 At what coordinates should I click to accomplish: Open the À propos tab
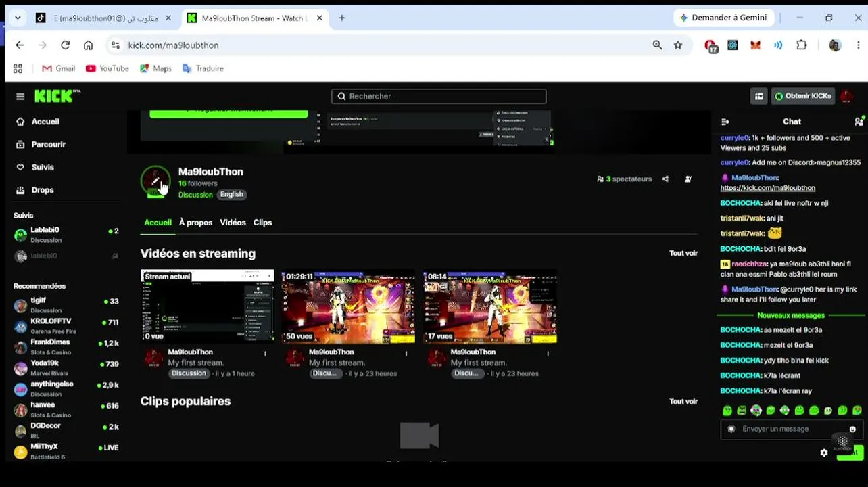[x=195, y=223]
